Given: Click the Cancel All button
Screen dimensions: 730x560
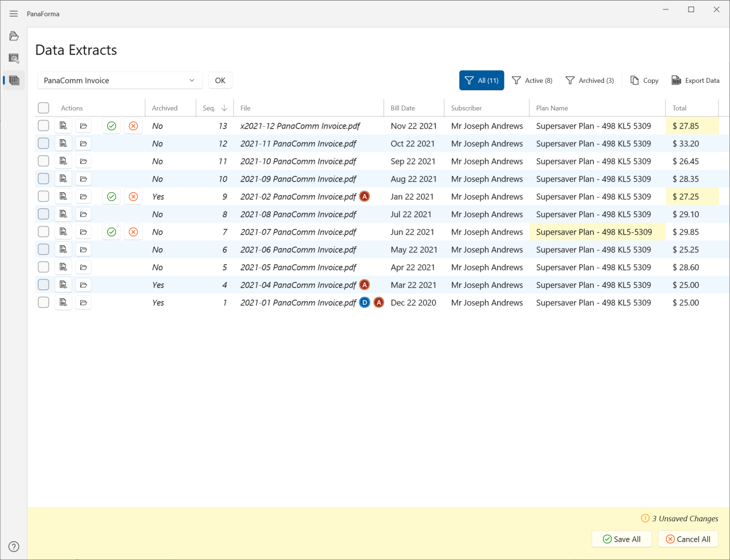Looking at the screenshot, I should click(x=688, y=540).
